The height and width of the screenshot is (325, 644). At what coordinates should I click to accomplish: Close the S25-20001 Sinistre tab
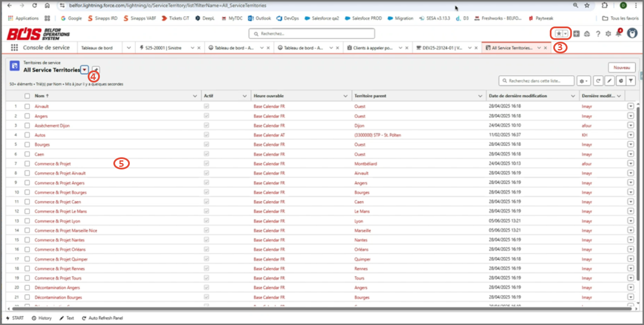[x=199, y=48]
